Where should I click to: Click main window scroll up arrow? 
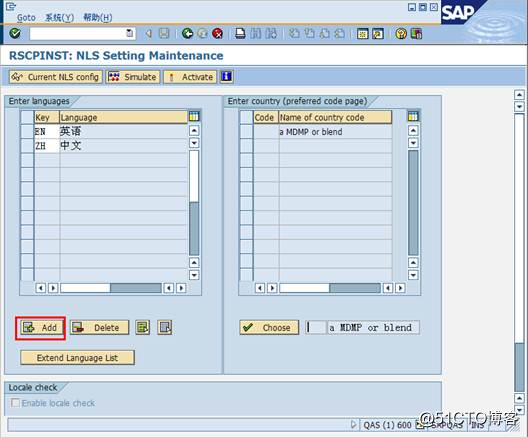point(519,95)
